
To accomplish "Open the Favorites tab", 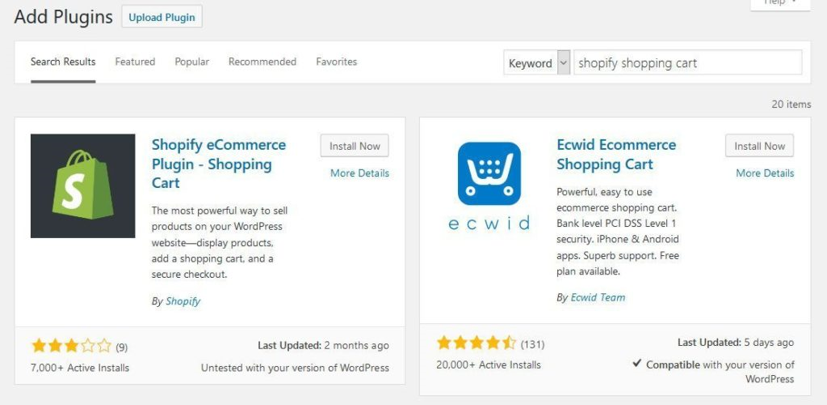I will pyautogui.click(x=336, y=62).
